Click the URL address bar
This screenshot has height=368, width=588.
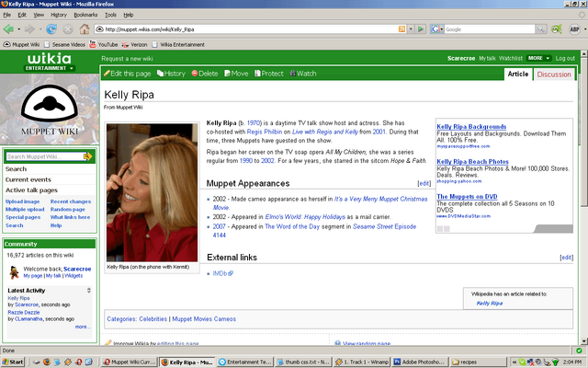click(247, 29)
